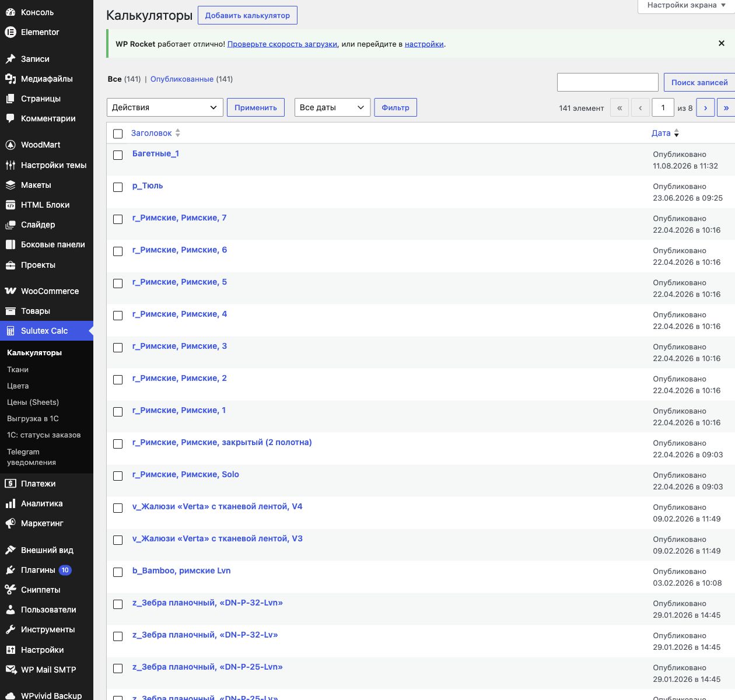Click the HTML Блоки code icon
The height and width of the screenshot is (700, 735).
tap(10, 205)
